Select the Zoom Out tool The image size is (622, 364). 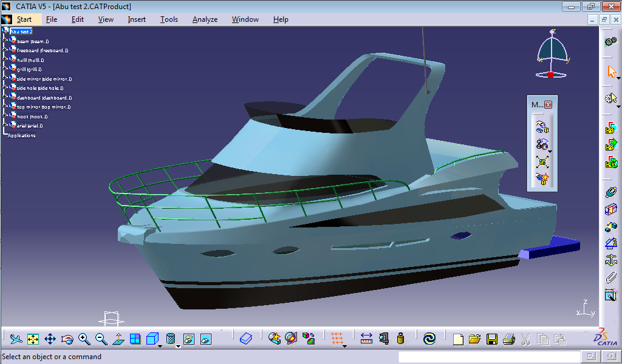coord(100,339)
